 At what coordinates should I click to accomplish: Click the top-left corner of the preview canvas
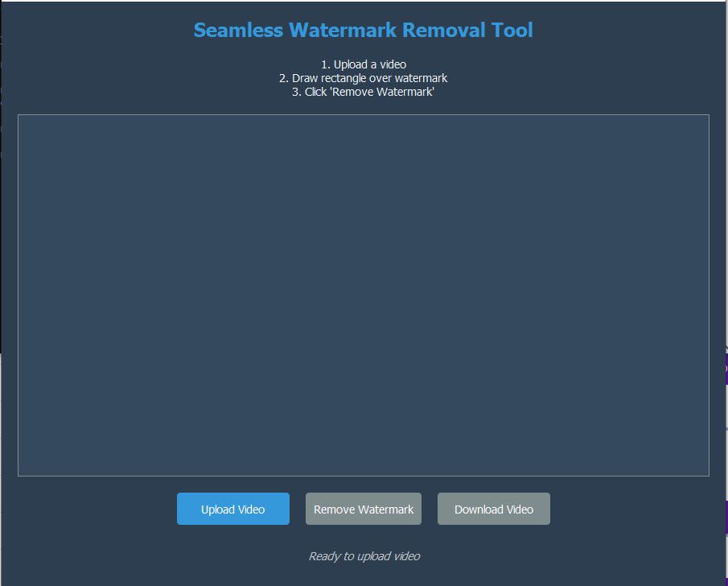[x=20, y=117]
